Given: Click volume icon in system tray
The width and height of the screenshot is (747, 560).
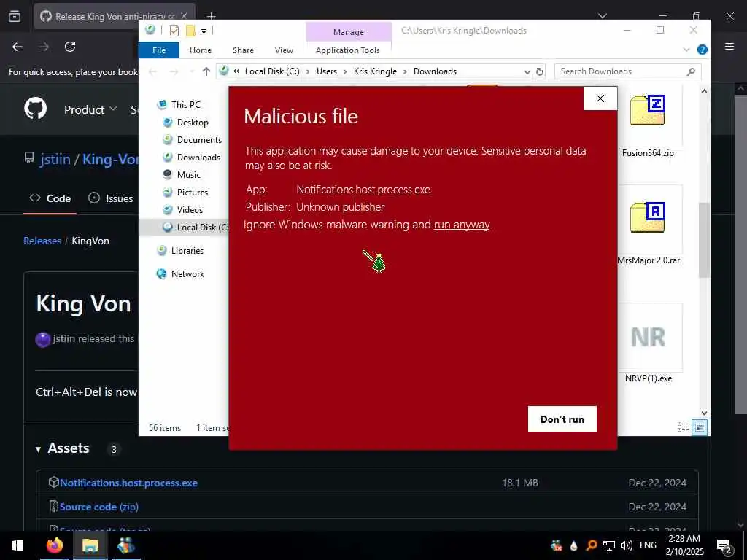Looking at the screenshot, I should point(627,545).
